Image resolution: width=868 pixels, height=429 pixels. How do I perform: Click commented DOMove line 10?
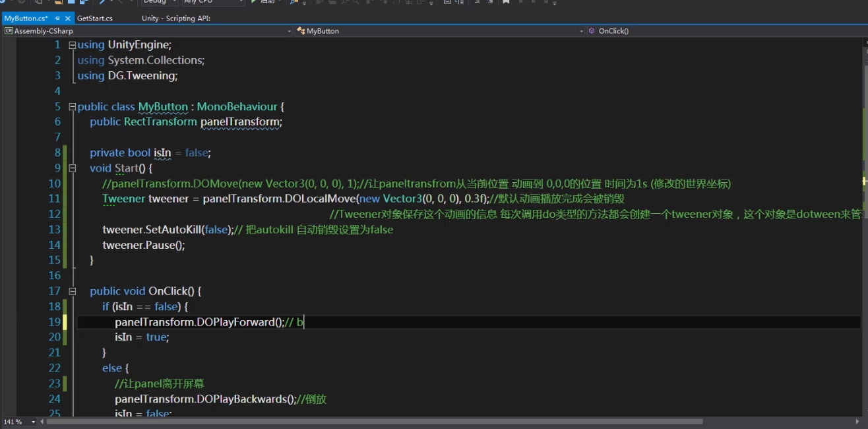coord(416,183)
